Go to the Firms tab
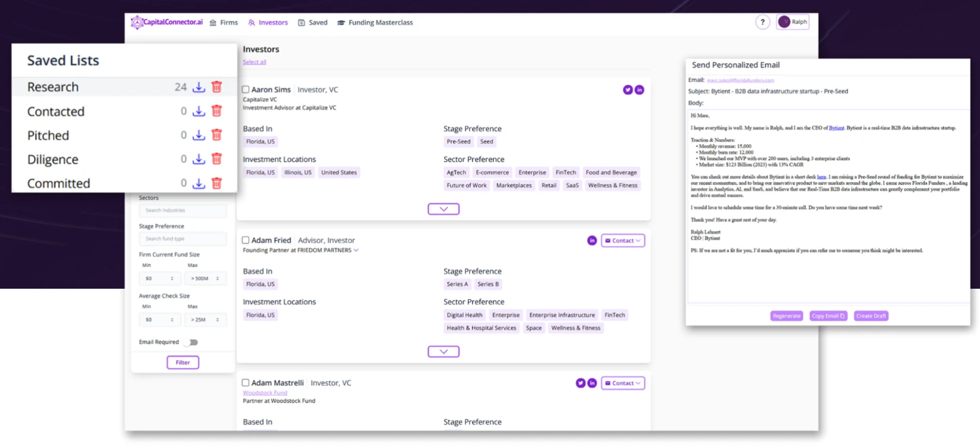Image resolution: width=980 pixels, height=447 pixels. pos(224,22)
